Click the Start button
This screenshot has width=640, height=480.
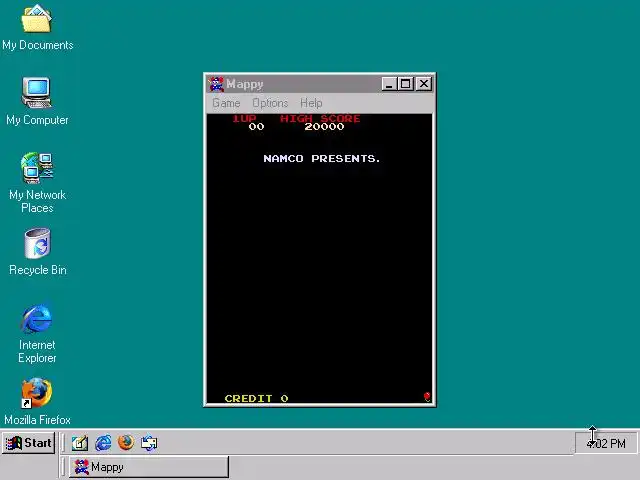point(29,443)
